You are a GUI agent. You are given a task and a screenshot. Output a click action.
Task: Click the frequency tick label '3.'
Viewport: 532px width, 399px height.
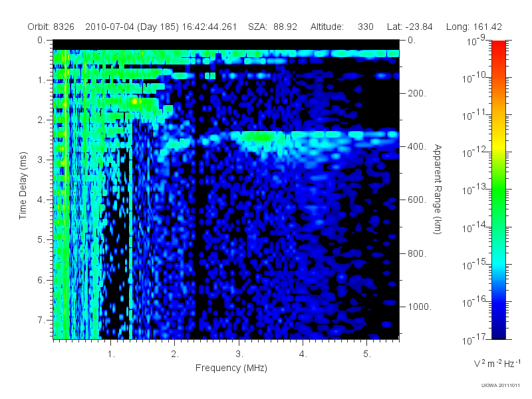tap(239, 354)
